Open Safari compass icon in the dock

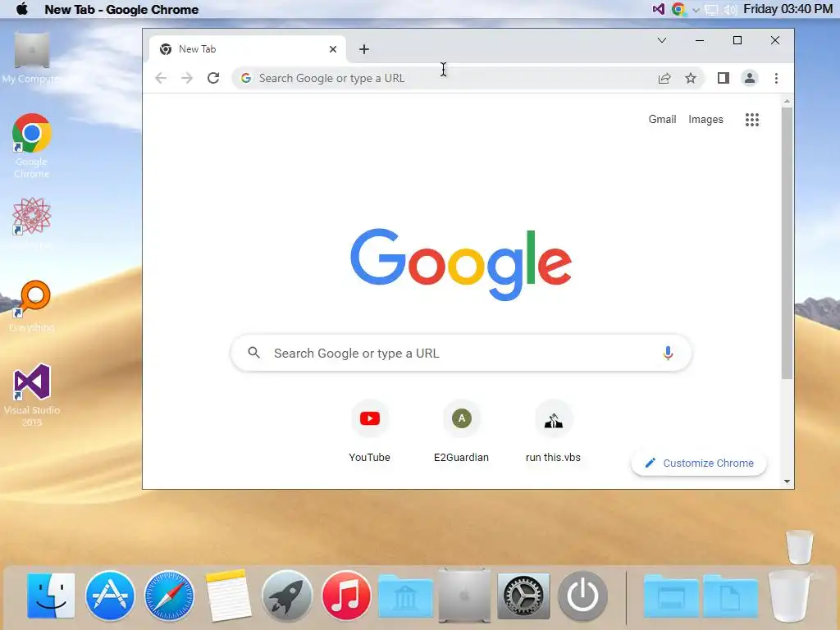point(169,596)
